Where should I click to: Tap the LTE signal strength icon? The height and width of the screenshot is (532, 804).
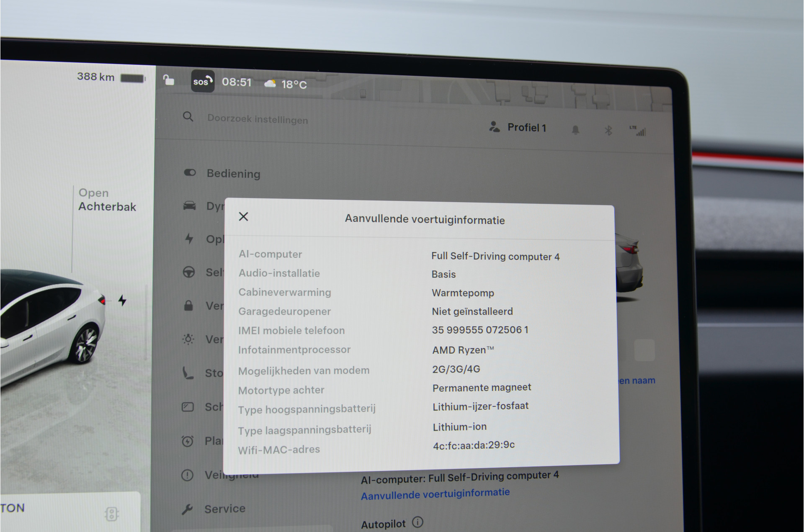[638, 131]
